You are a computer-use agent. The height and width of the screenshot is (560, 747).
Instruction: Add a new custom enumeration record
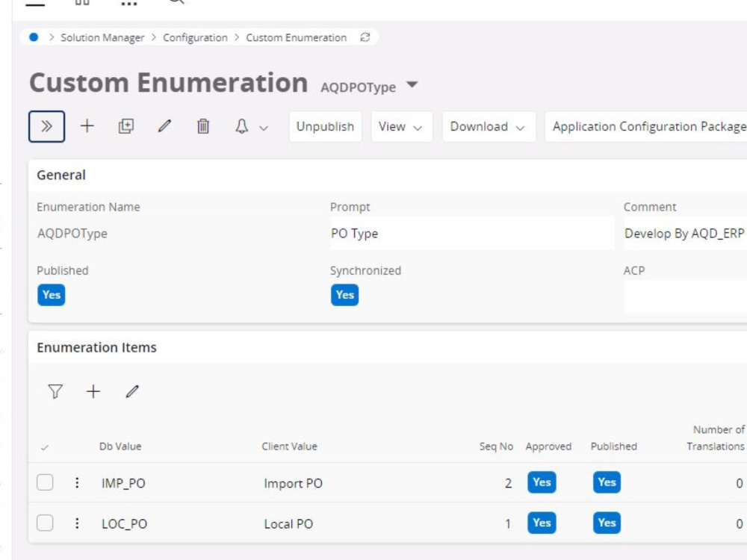87,126
